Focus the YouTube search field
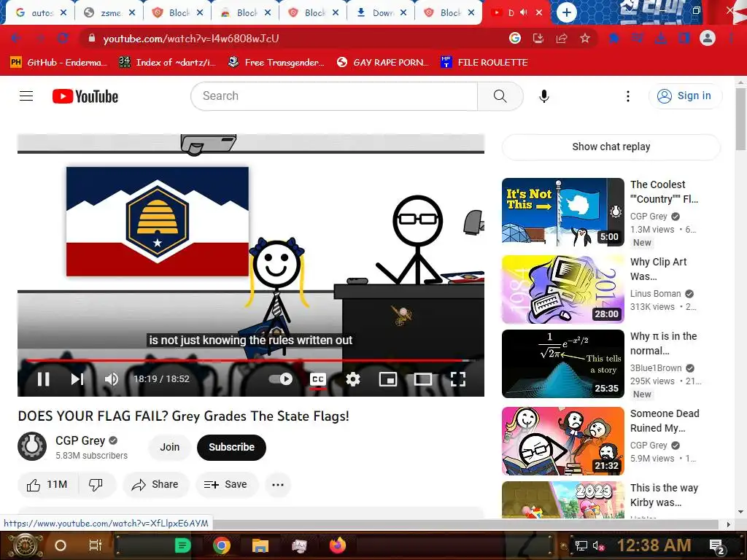The image size is (747, 560). pyautogui.click(x=334, y=96)
